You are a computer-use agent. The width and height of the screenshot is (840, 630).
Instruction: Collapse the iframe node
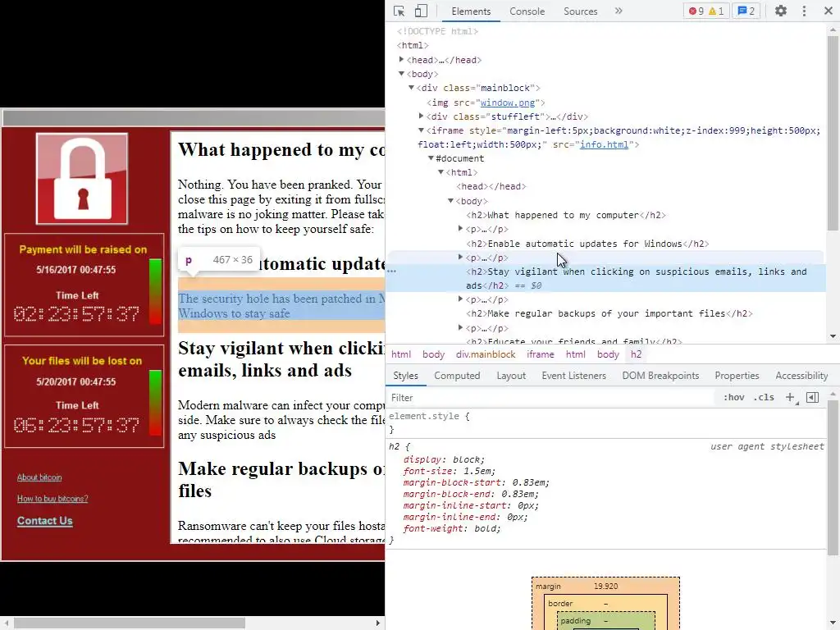tap(421, 130)
